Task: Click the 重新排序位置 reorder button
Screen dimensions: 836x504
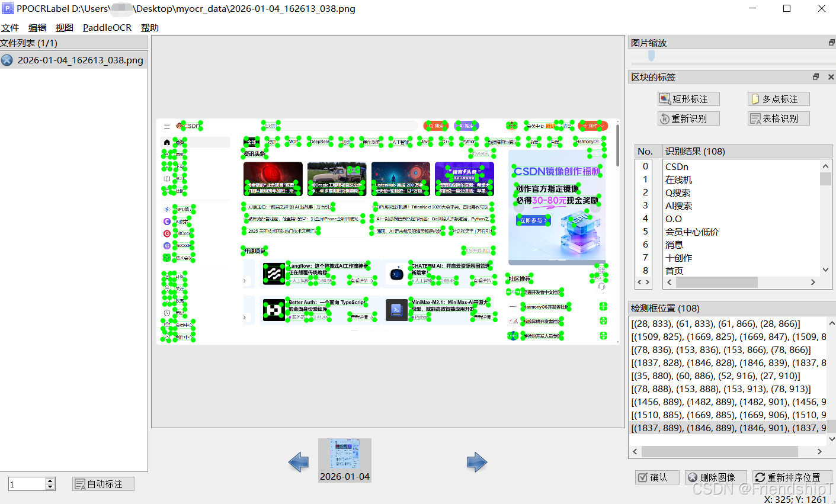Action: click(793, 477)
